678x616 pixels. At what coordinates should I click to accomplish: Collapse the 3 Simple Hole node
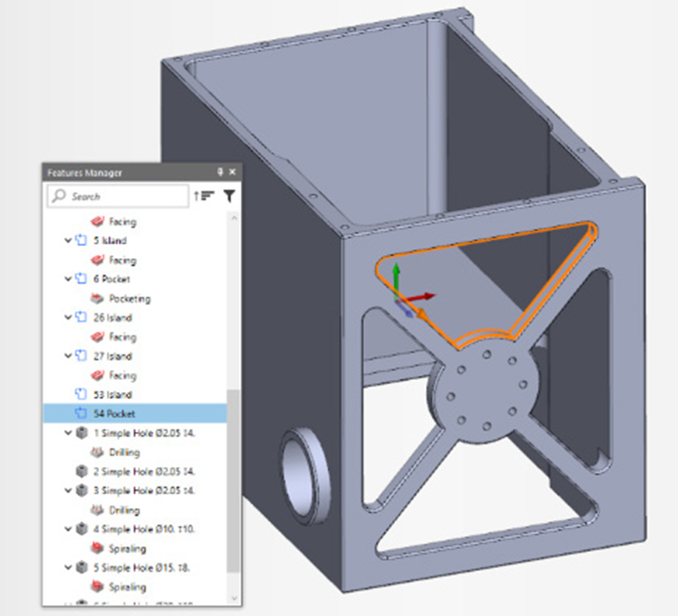coord(69,491)
